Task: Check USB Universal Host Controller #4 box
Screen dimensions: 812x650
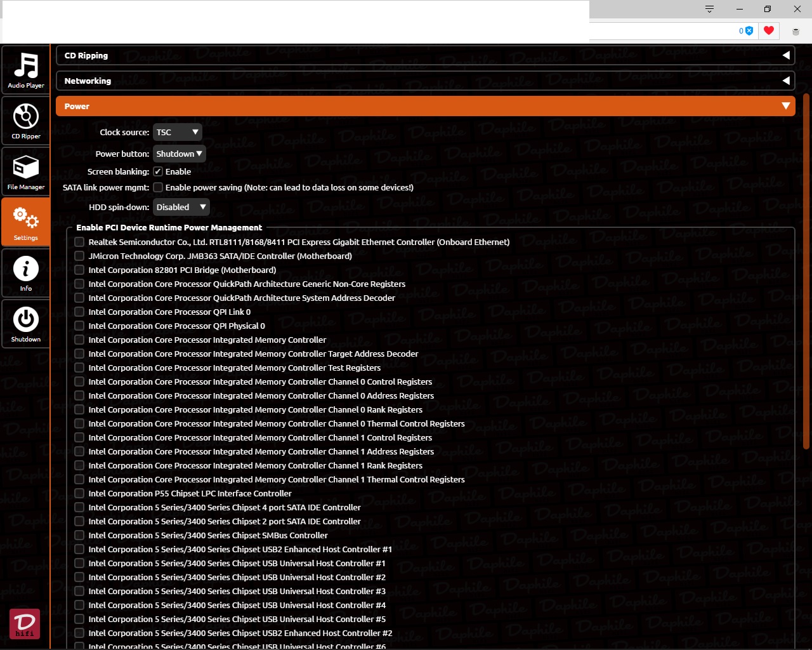Action: point(79,605)
